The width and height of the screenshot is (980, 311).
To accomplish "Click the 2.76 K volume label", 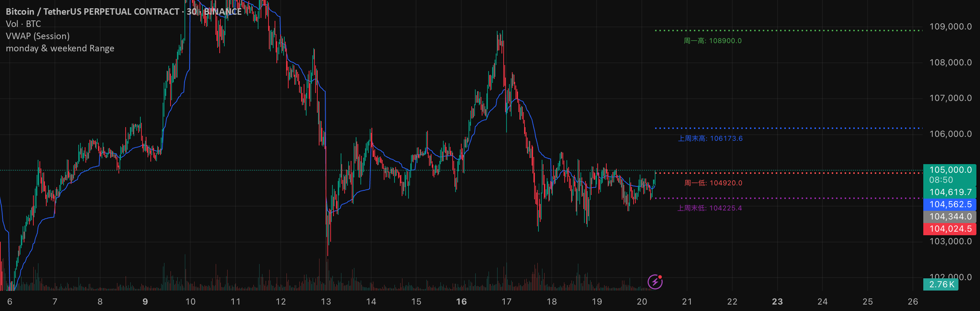I will (941, 284).
